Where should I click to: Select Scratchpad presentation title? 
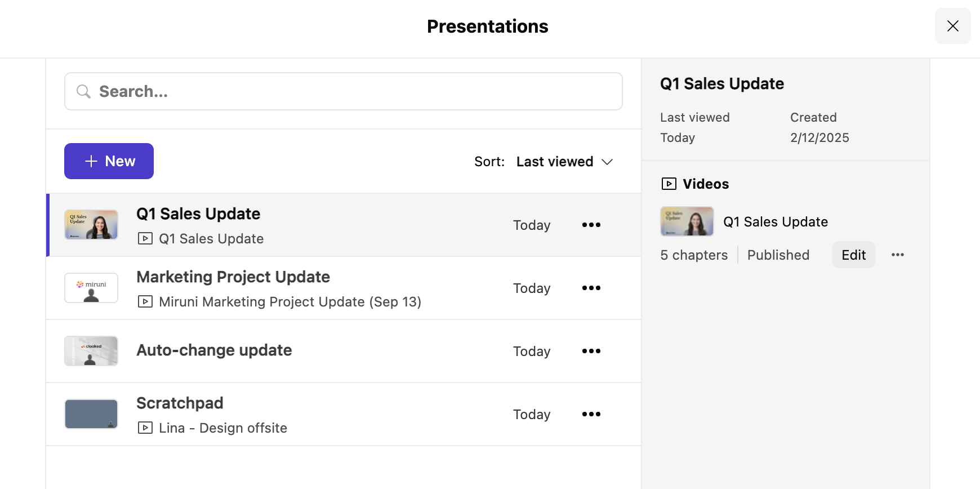[180, 403]
